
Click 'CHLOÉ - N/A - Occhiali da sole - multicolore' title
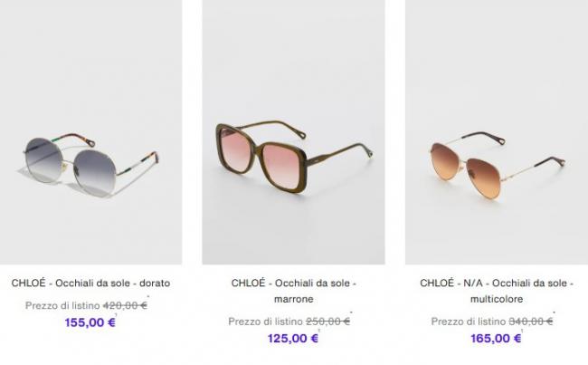pyautogui.click(x=497, y=291)
